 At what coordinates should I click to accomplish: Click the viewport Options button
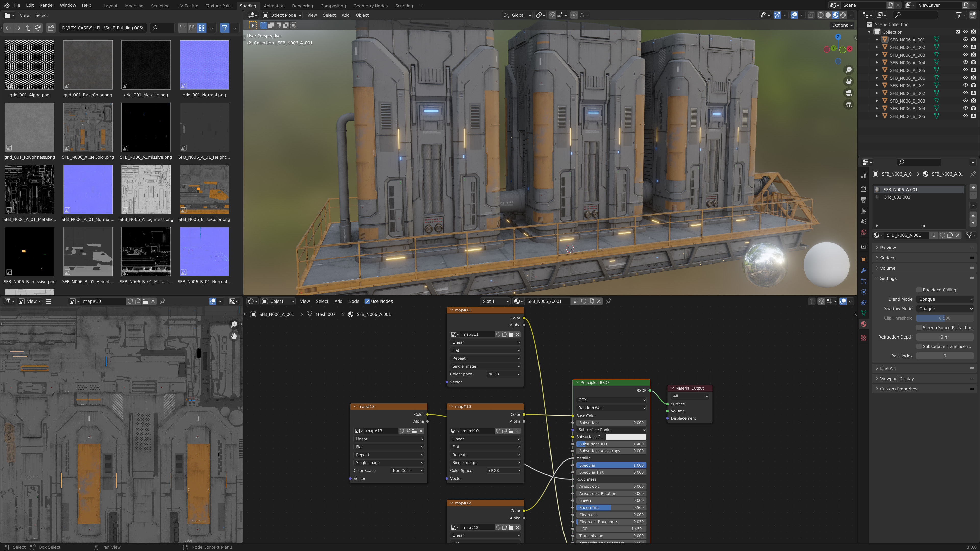842,25
